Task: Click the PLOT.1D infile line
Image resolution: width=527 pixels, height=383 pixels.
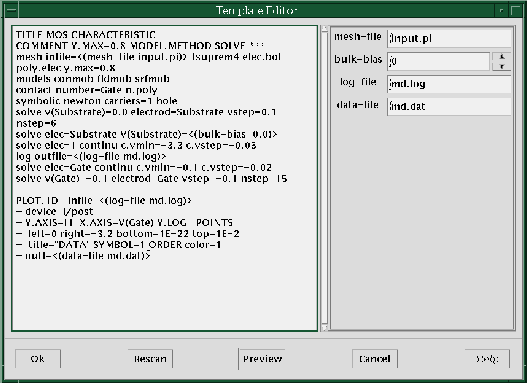Action: coord(104,201)
